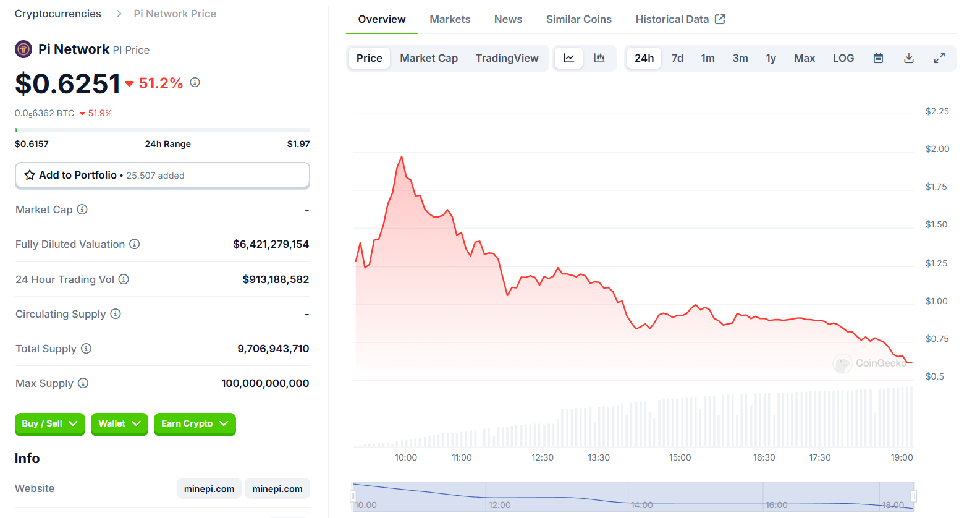Click breadcrumb chevron after Cryptocurrencies
The image size is (980, 518).
[119, 14]
